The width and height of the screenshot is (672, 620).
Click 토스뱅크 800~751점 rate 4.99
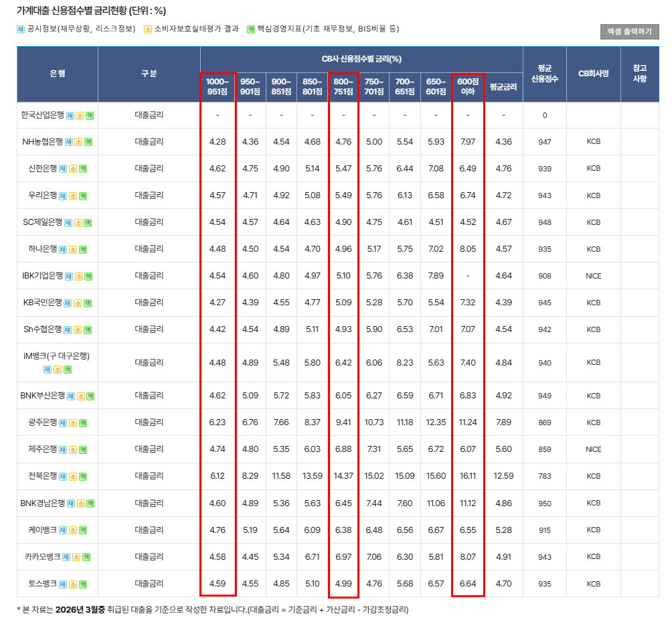343,584
